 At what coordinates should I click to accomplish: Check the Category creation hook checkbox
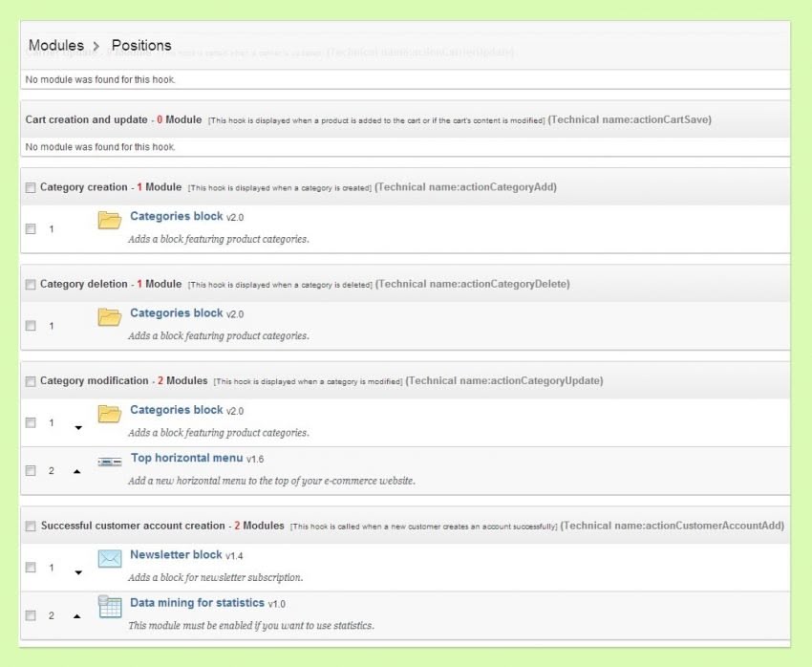31,186
